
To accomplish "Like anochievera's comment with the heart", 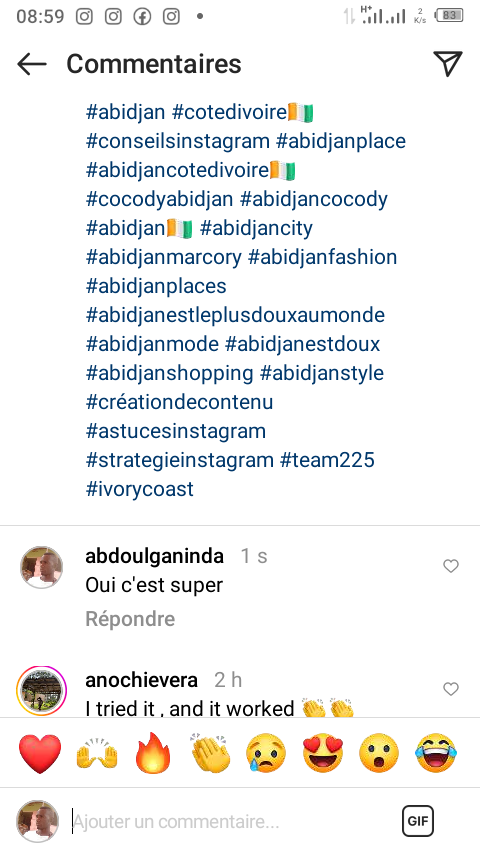I will coord(451,689).
